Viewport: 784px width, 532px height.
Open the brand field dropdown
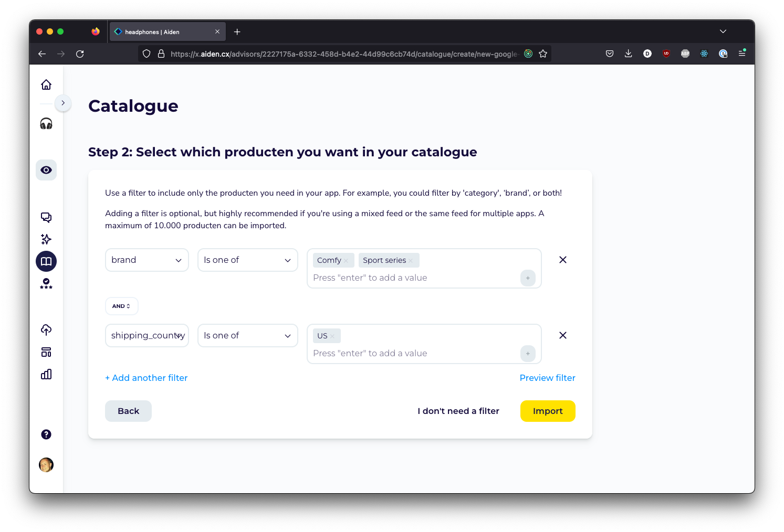point(147,260)
